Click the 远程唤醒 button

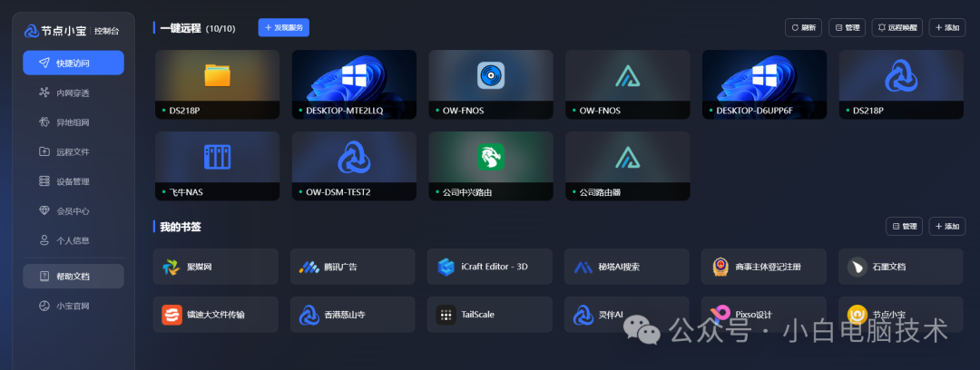pos(897,27)
